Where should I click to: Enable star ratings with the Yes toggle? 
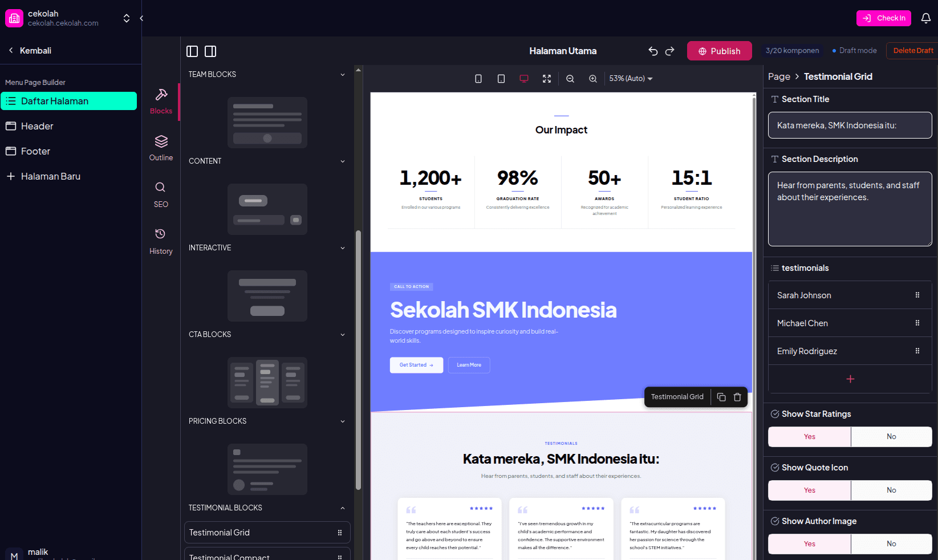tap(809, 436)
